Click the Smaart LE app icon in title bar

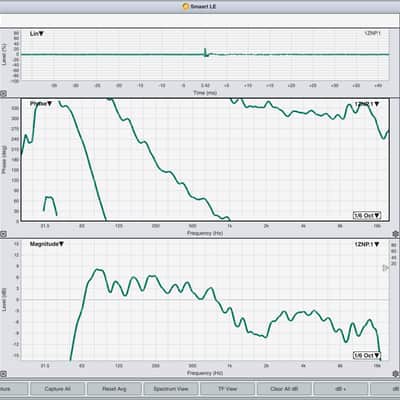click(x=186, y=6)
